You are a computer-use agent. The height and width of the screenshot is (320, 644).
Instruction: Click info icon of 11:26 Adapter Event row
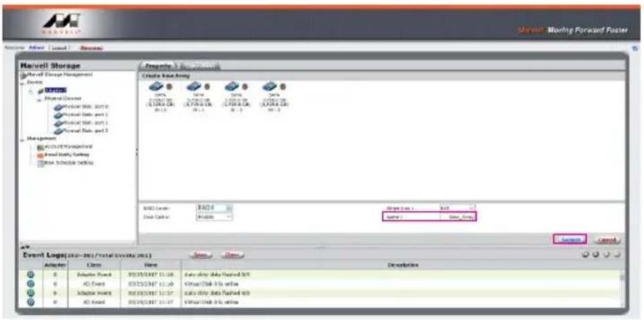[31, 275]
